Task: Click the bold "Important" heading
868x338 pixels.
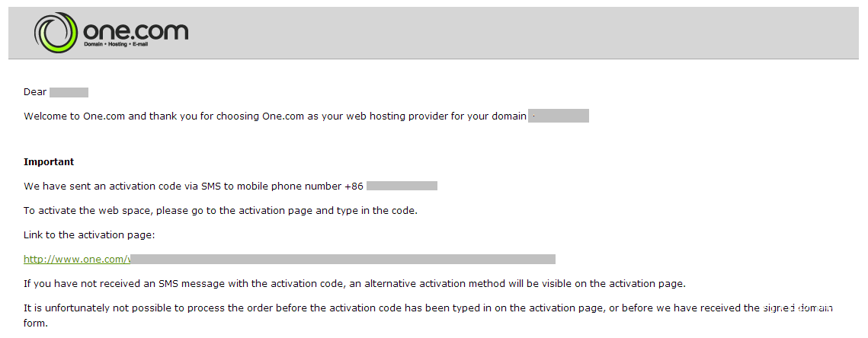Action: pos(49,162)
